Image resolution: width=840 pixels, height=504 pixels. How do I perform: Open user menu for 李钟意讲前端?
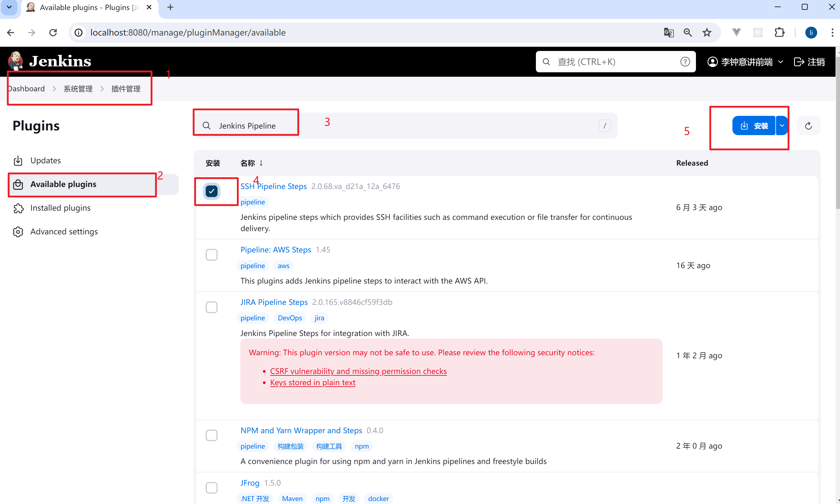(x=745, y=62)
